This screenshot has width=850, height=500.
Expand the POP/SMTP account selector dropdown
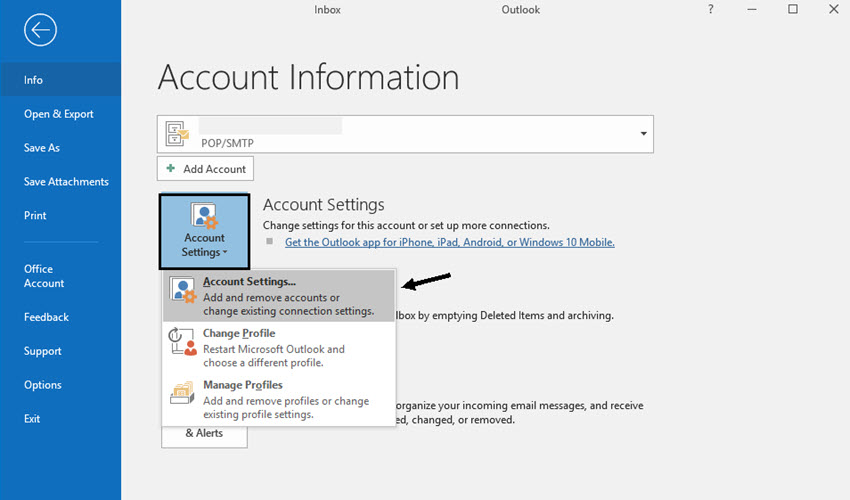(643, 133)
